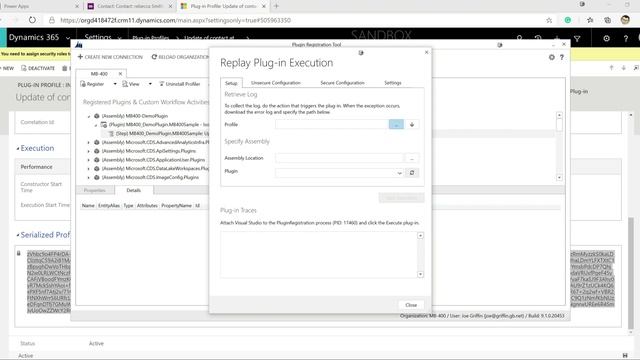The image size is (640, 360).
Task: Expand the AdvancedAnalyticsInfra assembly node
Action: [x=89, y=142]
